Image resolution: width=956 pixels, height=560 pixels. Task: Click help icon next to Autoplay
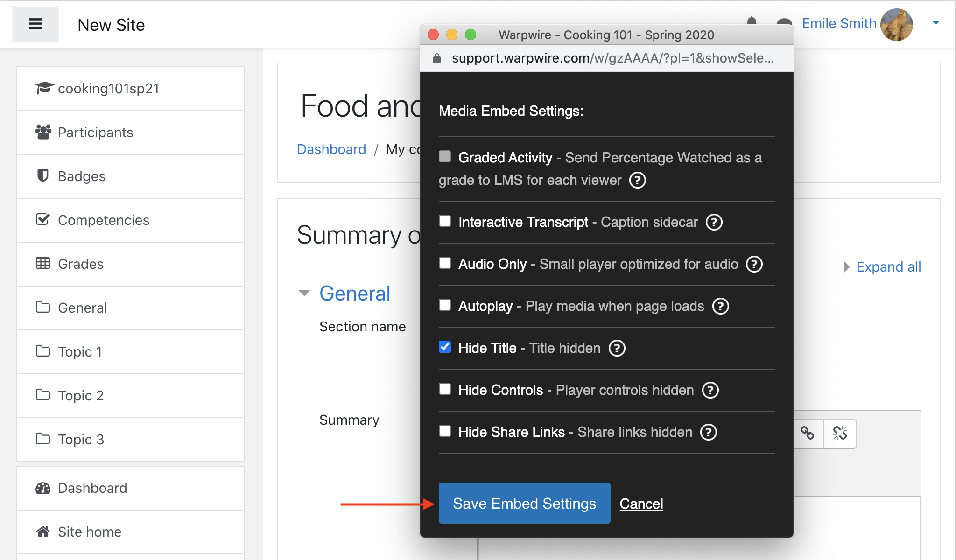tap(720, 306)
